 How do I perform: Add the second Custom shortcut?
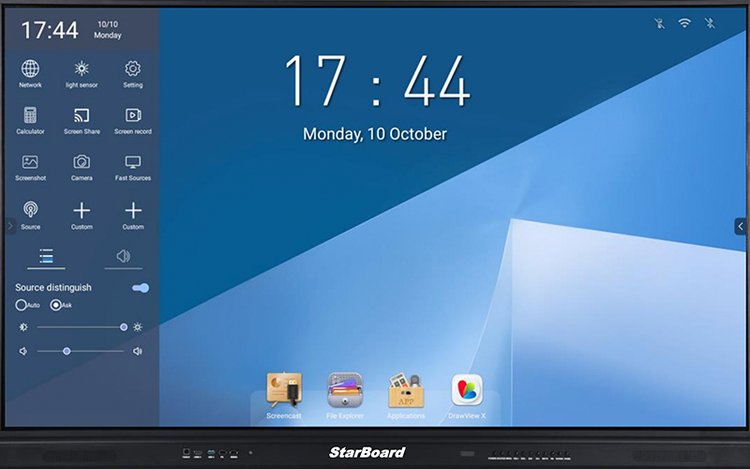(133, 215)
